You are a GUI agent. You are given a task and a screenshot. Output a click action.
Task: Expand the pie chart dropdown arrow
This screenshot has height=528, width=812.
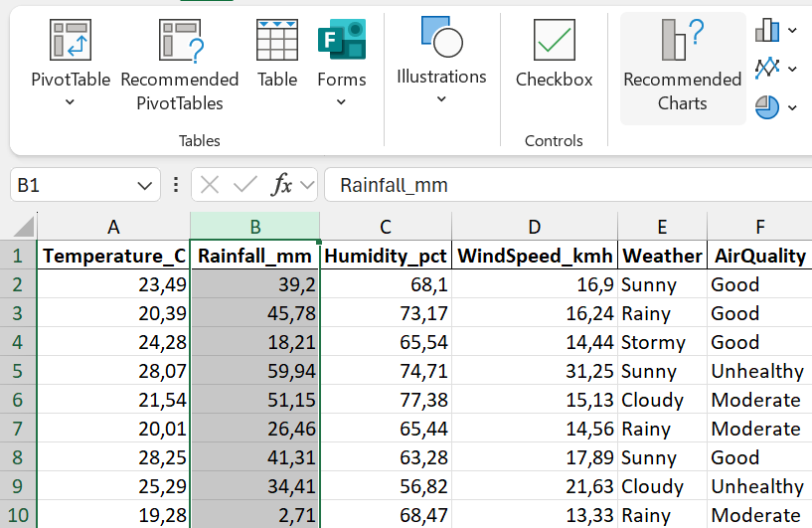tap(792, 107)
